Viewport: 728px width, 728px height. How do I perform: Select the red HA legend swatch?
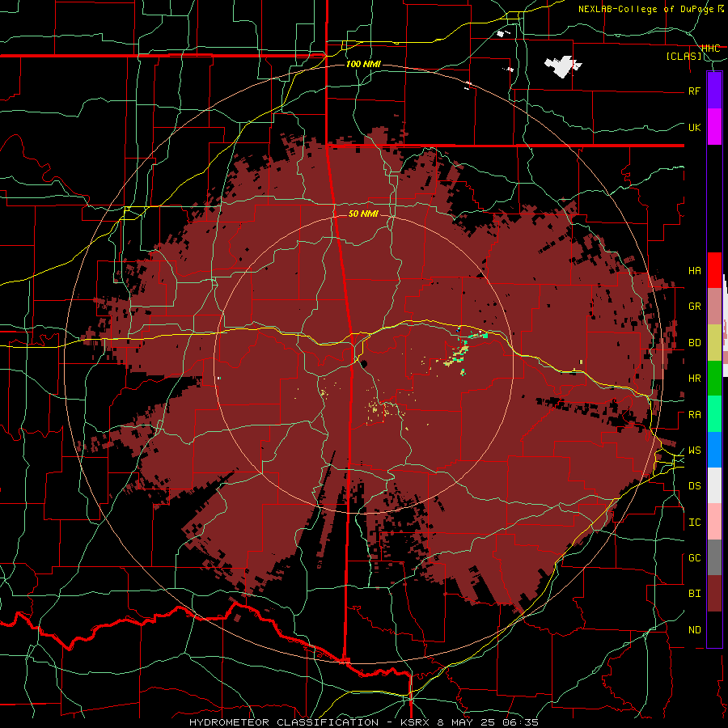point(714,270)
